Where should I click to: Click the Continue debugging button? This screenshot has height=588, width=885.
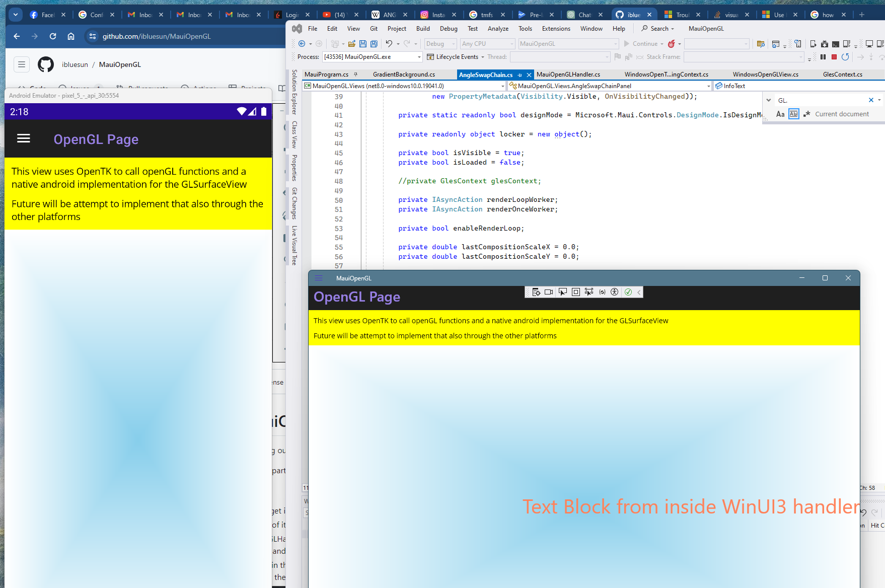click(643, 44)
